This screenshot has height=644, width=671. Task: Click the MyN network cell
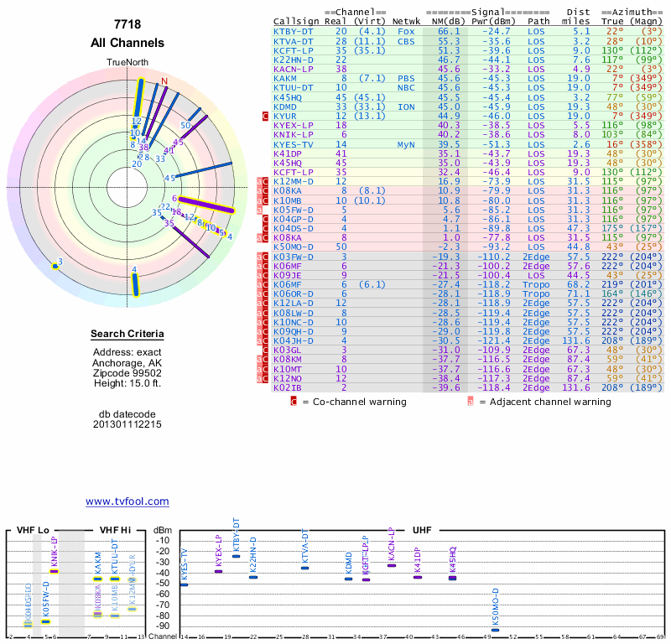[x=406, y=144]
